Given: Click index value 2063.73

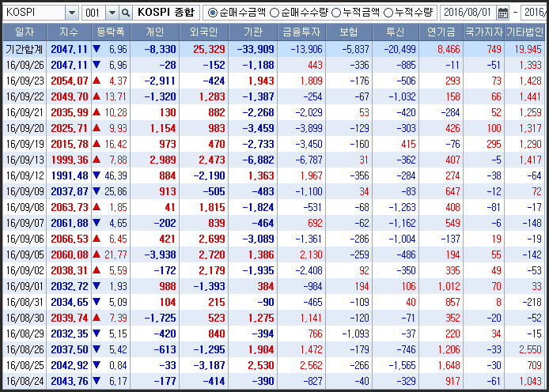Looking at the screenshot, I should [x=70, y=207].
